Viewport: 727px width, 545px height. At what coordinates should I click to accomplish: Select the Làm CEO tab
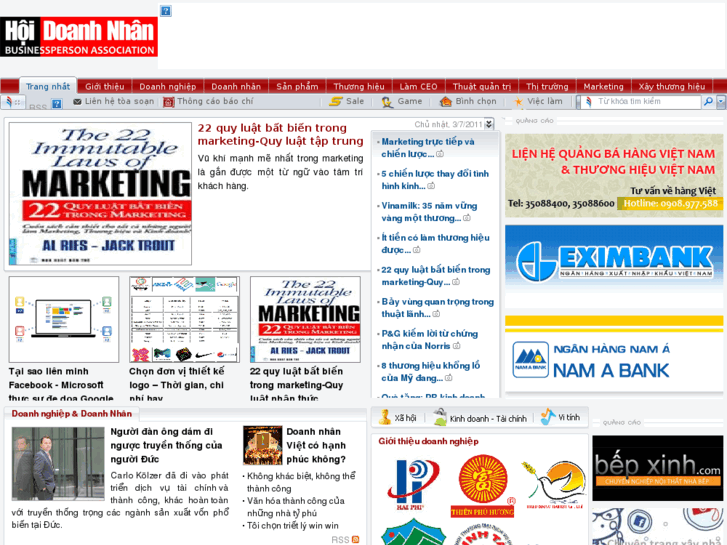click(x=418, y=86)
